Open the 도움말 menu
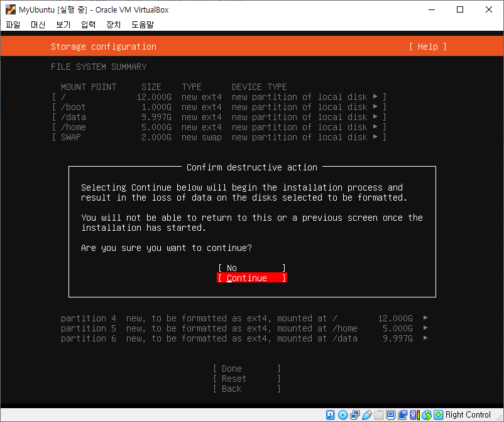Screen dimensions: 504x422 [143, 25]
